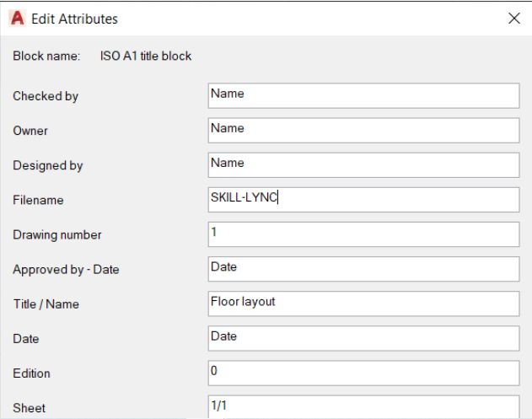
Task: Click the Drawing number input field
Action: pos(363,234)
